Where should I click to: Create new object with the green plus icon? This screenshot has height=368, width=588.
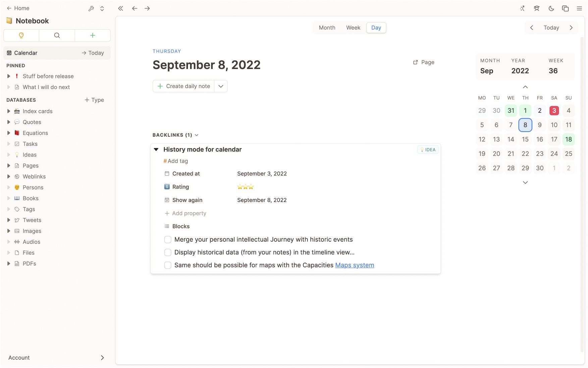coord(93,35)
